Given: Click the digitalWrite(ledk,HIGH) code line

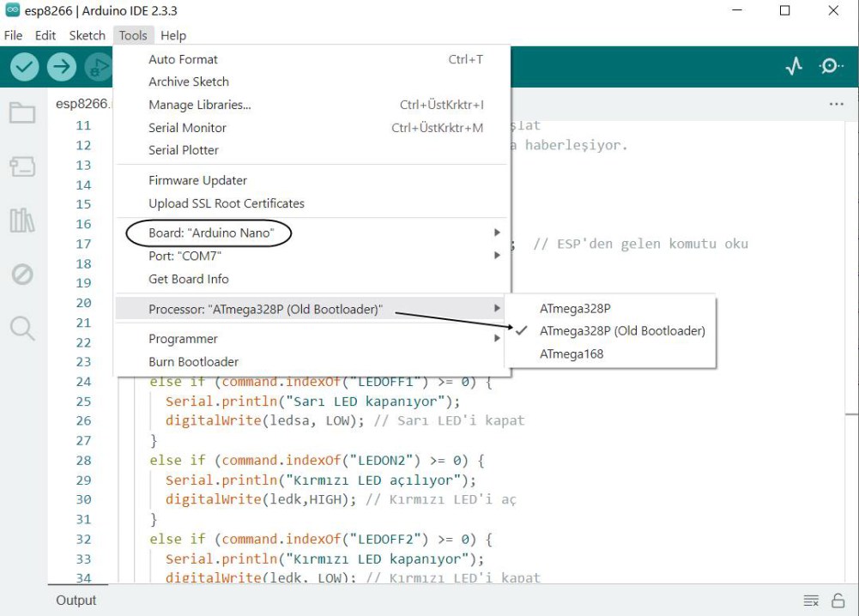Looking at the screenshot, I should coord(341,499).
